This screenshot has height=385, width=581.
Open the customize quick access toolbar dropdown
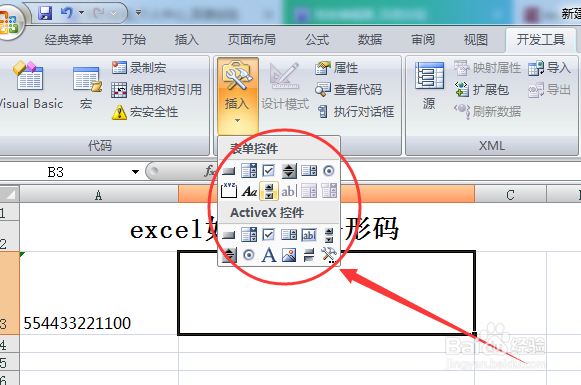(139, 13)
